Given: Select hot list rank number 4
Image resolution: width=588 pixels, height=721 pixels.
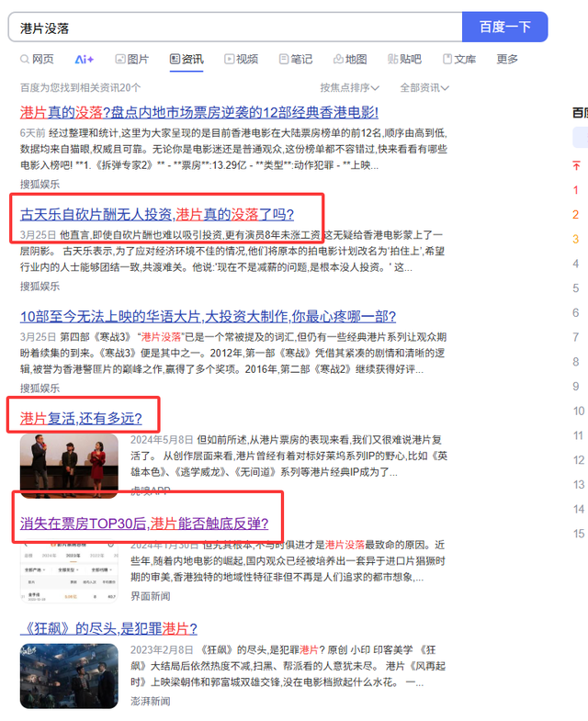Looking at the screenshot, I should [x=575, y=264].
